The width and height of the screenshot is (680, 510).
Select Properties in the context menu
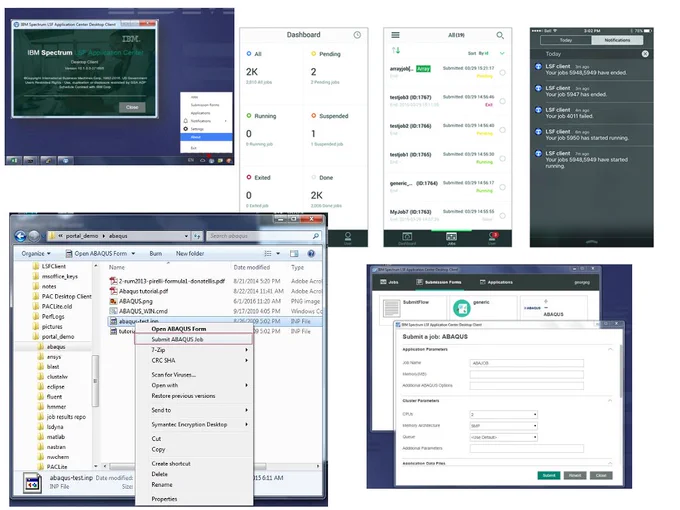193,499
